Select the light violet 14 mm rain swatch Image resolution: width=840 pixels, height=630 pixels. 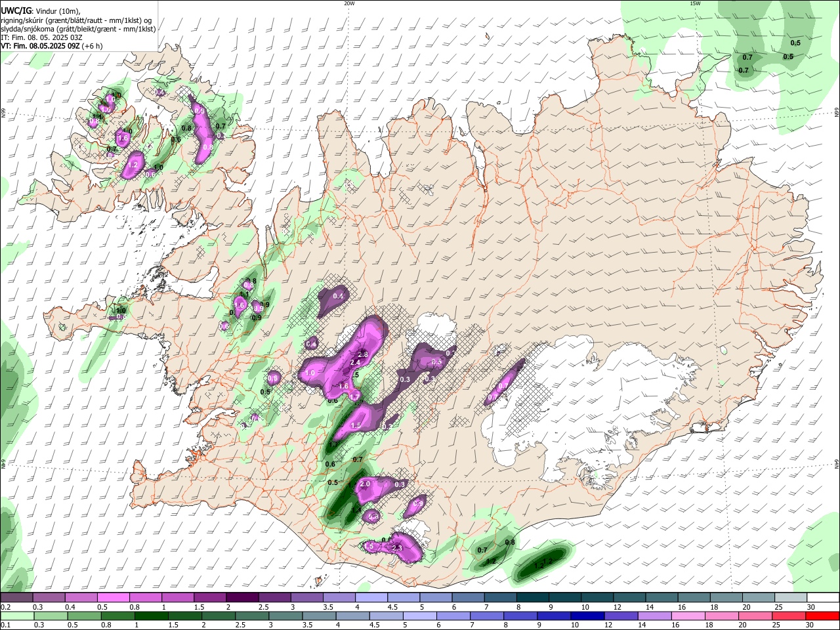click(x=654, y=616)
